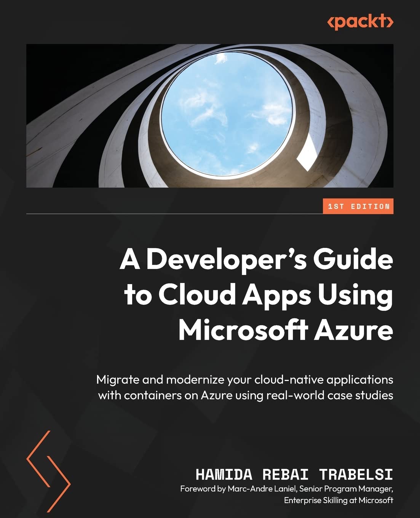Viewport: 420px width, 518px height.
Task: Click the orange accent color of the badge
Action: [x=335, y=206]
